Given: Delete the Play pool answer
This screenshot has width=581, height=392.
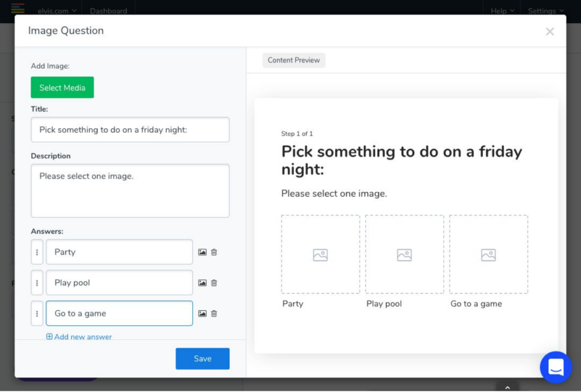Looking at the screenshot, I should pos(214,283).
